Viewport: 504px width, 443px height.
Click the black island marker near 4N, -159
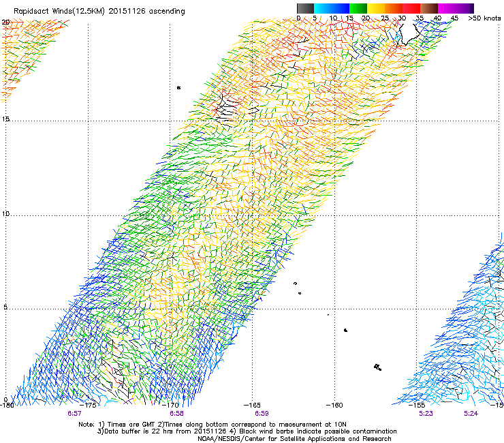pos(345,330)
